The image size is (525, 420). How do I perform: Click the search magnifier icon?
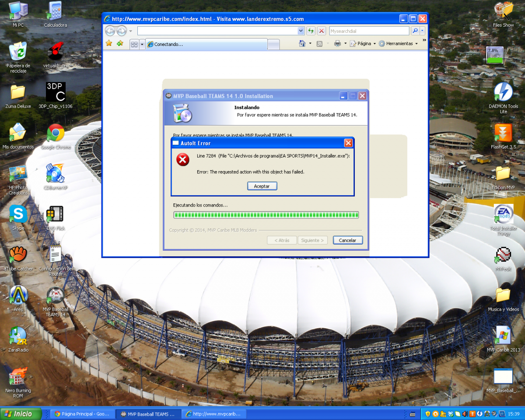[x=415, y=31]
